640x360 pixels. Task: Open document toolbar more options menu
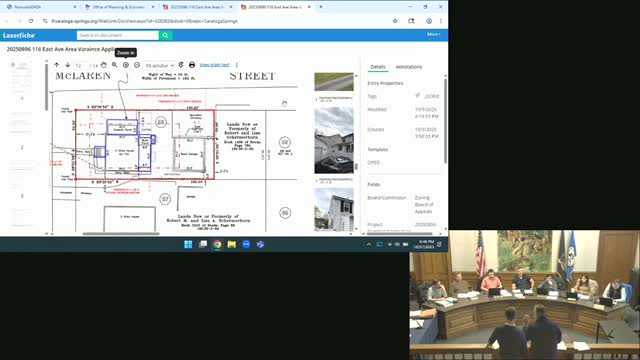tap(237, 65)
